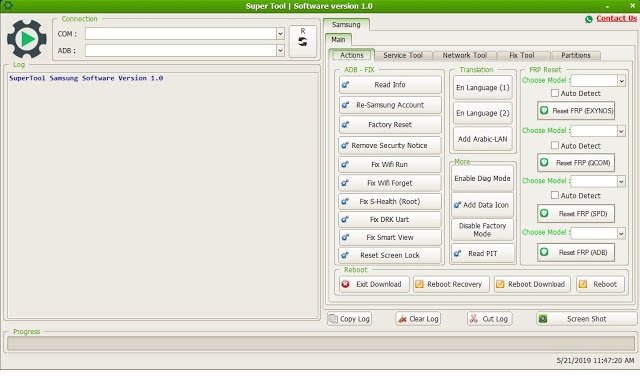Open the ADB device dropdown
The height and width of the screenshot is (376, 640).
click(x=280, y=51)
